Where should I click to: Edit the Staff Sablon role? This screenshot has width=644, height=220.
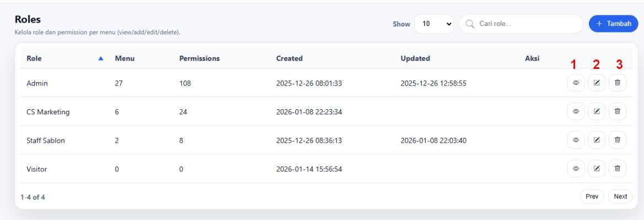point(597,140)
